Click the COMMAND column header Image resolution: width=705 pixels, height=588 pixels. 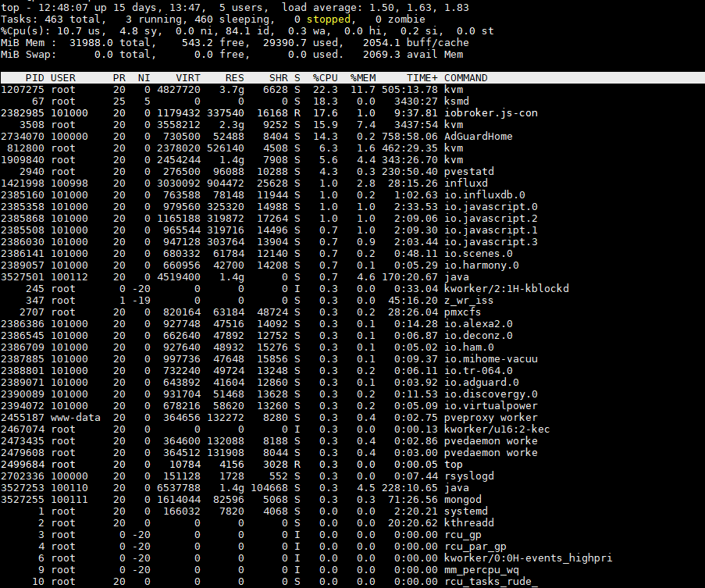pyautogui.click(x=465, y=78)
